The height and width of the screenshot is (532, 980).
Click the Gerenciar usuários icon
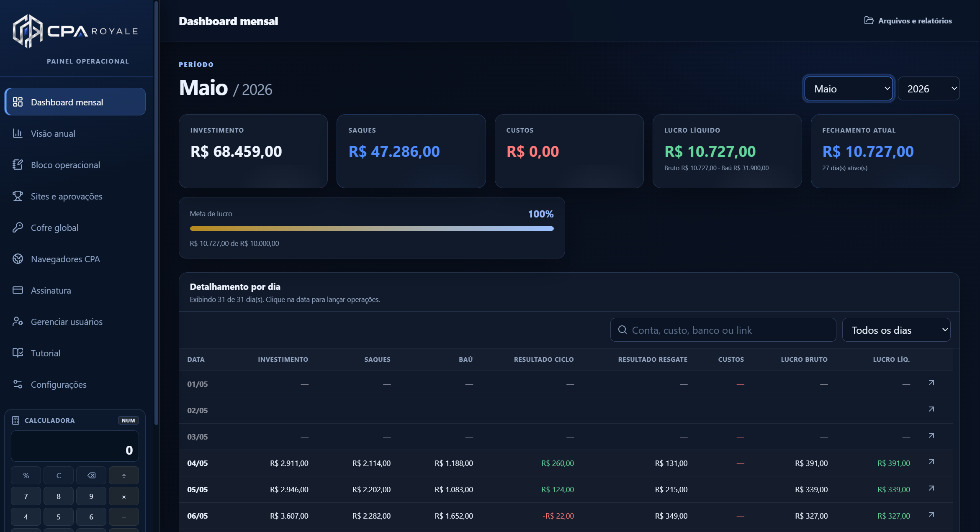18,322
